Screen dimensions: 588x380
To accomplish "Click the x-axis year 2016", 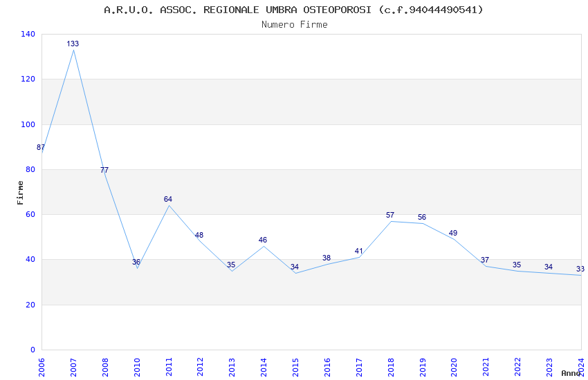I will (327, 367).
